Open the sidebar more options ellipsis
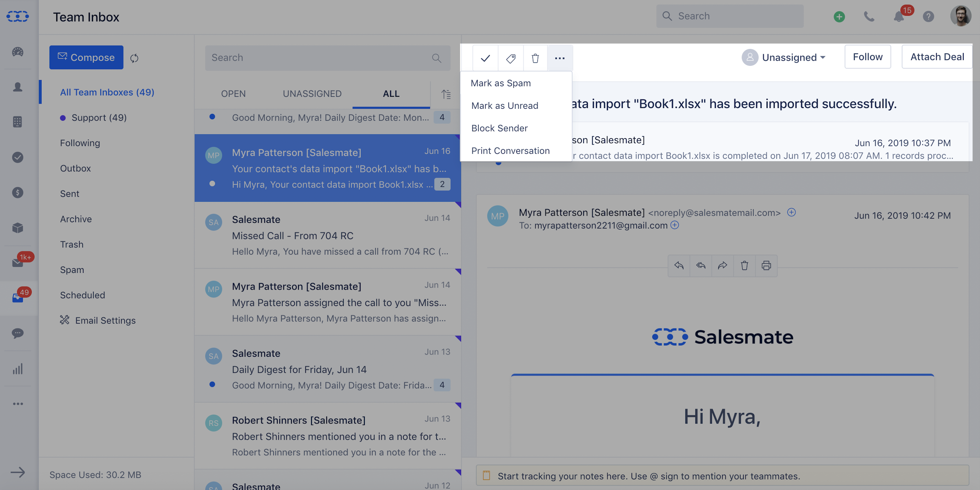 click(17, 404)
